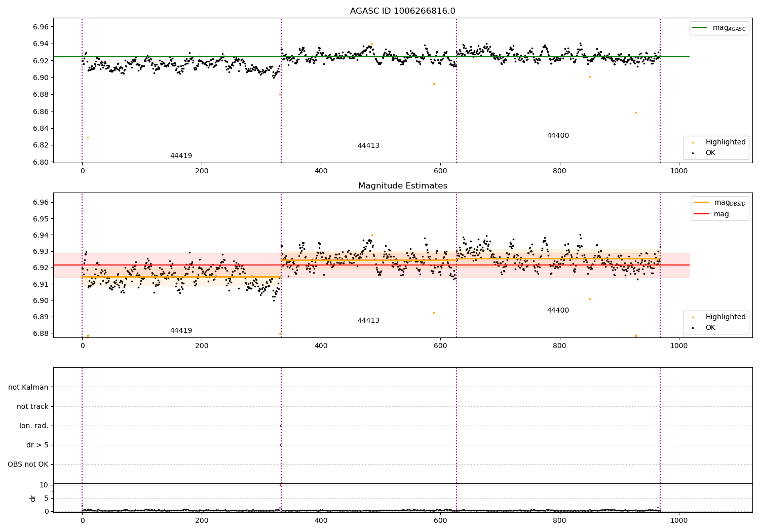Image resolution: width=760 pixels, height=532 pixels.
Task: Click the title 'AGASC ID 1006266816.0'
Action: click(x=402, y=11)
